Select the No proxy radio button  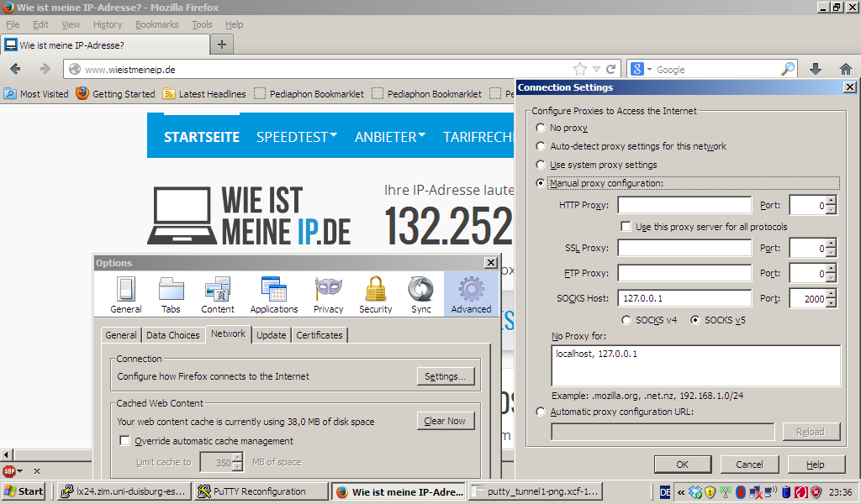tap(541, 127)
